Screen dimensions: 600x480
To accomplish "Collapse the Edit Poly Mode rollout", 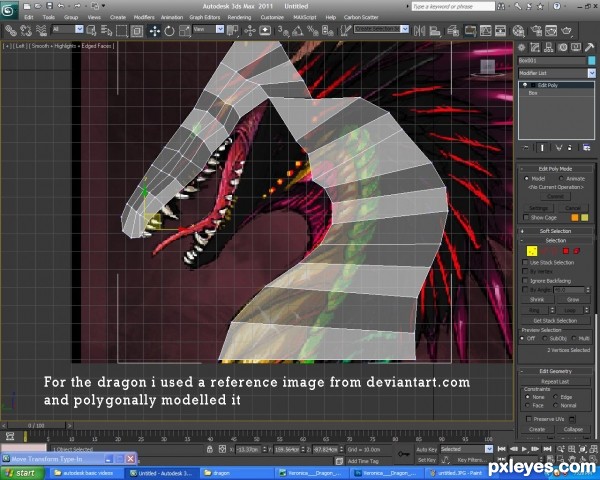I will [x=556, y=169].
